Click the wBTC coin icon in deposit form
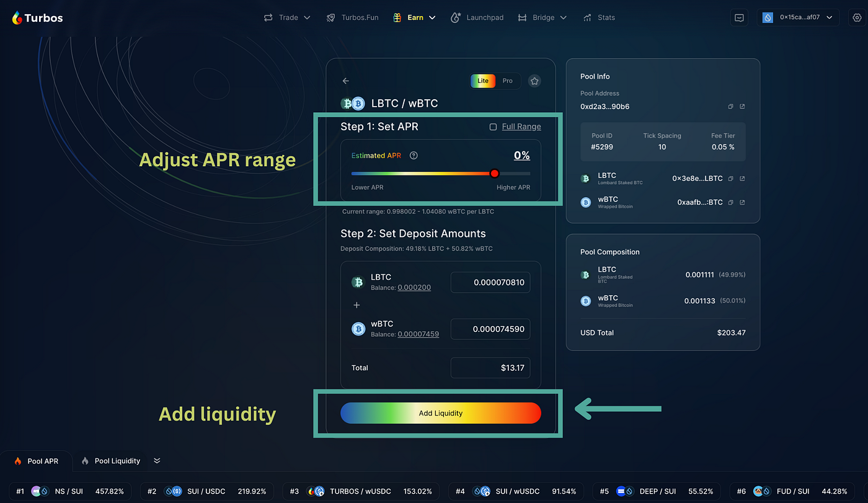Viewport: 868px width, 503px height. (x=358, y=329)
